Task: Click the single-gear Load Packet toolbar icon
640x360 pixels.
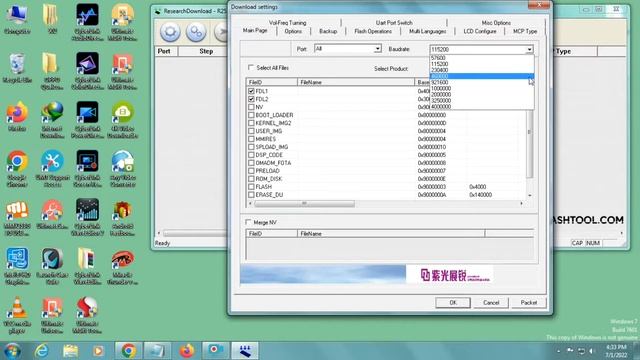Action: pyautogui.click(x=170, y=32)
